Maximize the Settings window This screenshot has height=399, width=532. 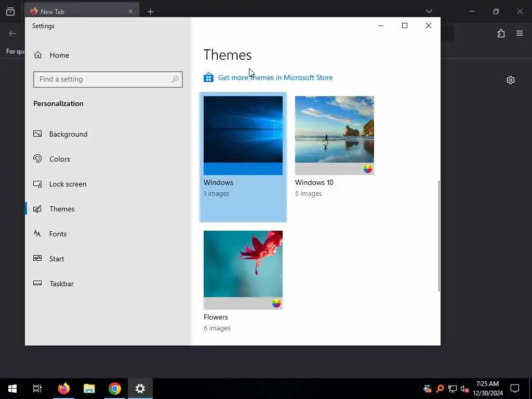tap(404, 25)
